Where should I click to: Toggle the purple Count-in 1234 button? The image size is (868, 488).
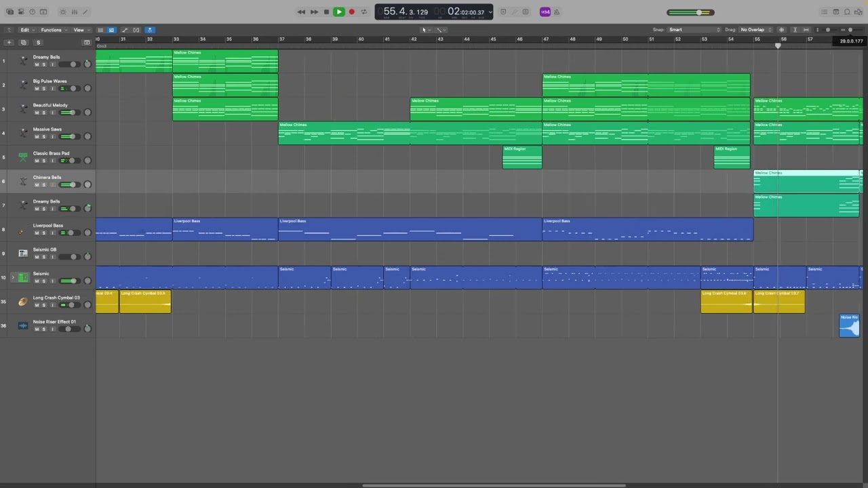(x=545, y=12)
